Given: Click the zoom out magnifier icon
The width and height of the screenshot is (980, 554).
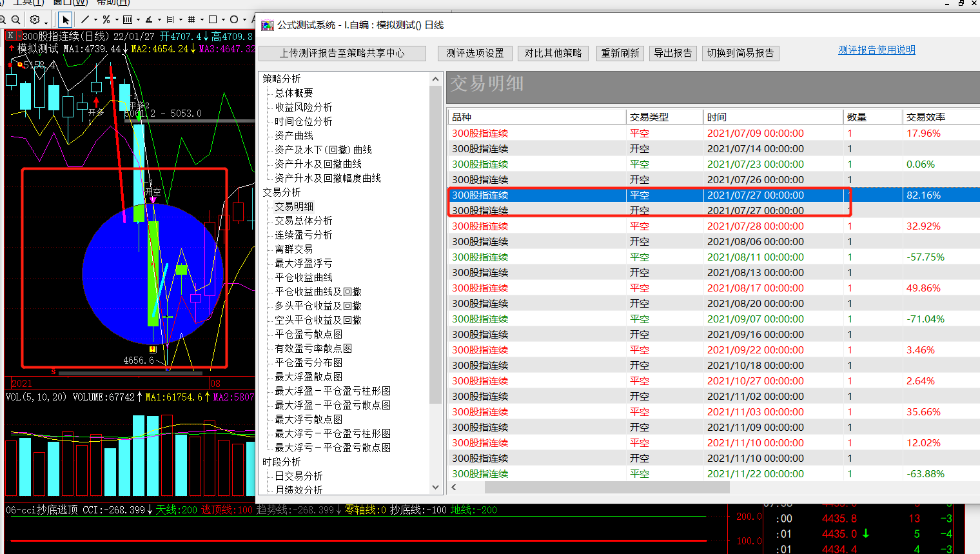Looking at the screenshot, I should 15,20.
